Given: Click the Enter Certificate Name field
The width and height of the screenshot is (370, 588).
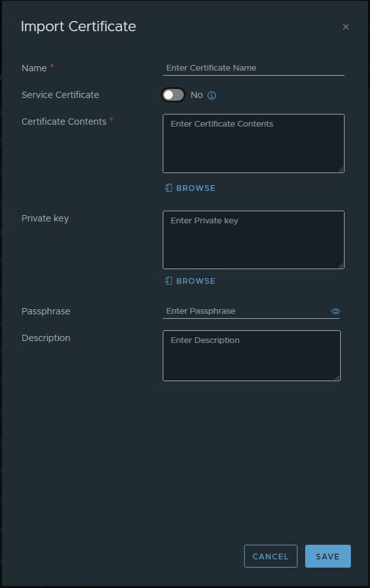Looking at the screenshot, I should pyautogui.click(x=253, y=67).
